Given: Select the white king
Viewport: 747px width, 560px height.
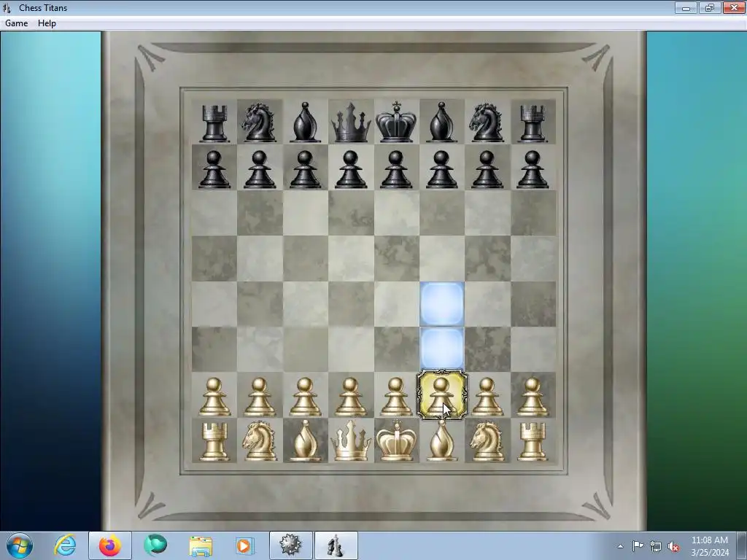Looking at the screenshot, I should click(396, 440).
